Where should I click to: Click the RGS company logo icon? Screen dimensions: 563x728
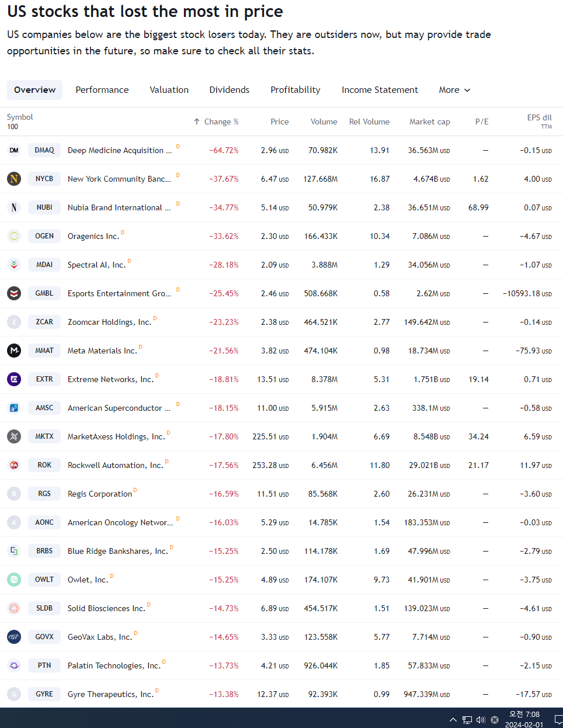pos(14,494)
